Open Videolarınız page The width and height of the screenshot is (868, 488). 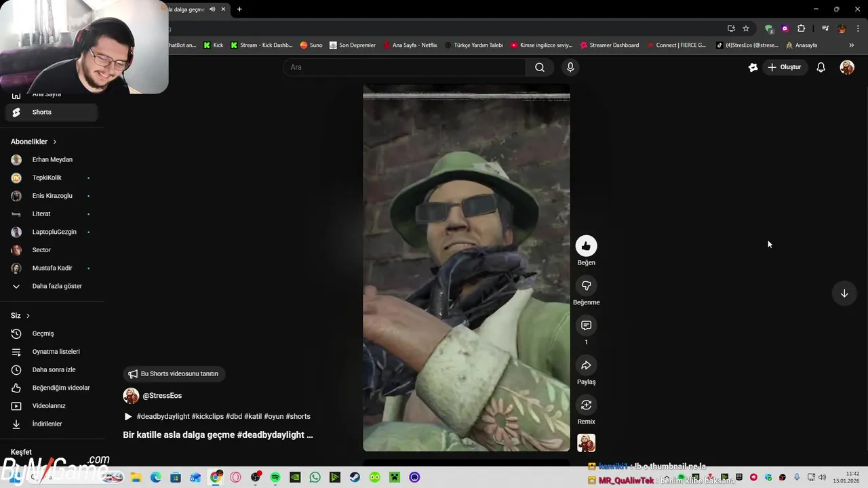[x=52, y=406]
